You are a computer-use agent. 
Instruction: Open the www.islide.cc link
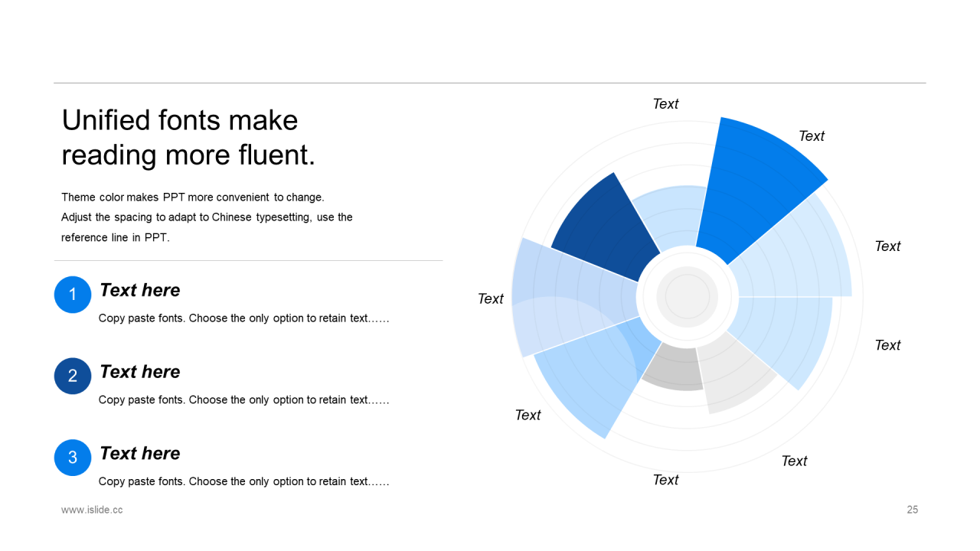(92, 510)
